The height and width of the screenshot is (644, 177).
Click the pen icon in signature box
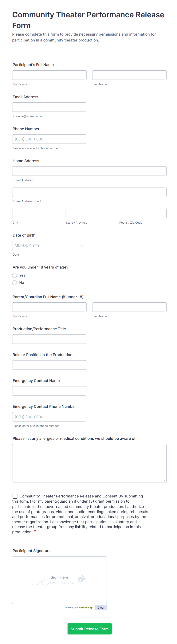pos(81,579)
